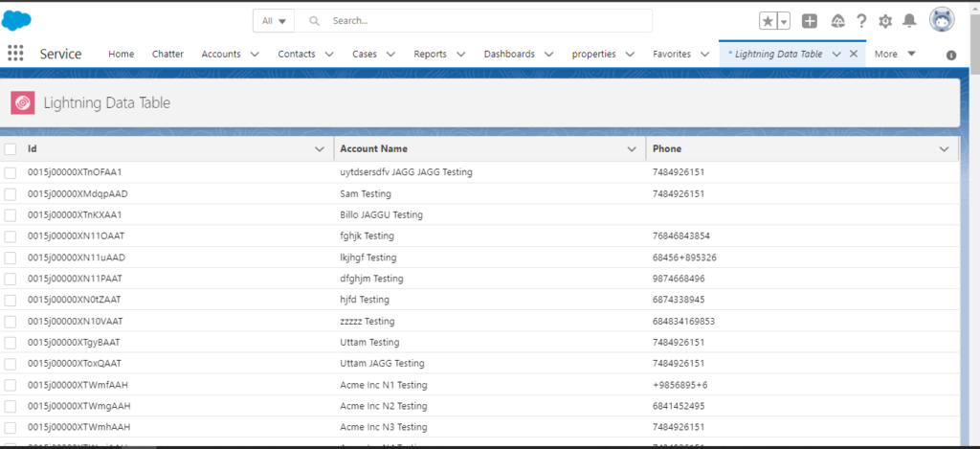Expand the Accounts tab chevron menu
Viewport: 980px width, 449px height.
pyautogui.click(x=255, y=55)
